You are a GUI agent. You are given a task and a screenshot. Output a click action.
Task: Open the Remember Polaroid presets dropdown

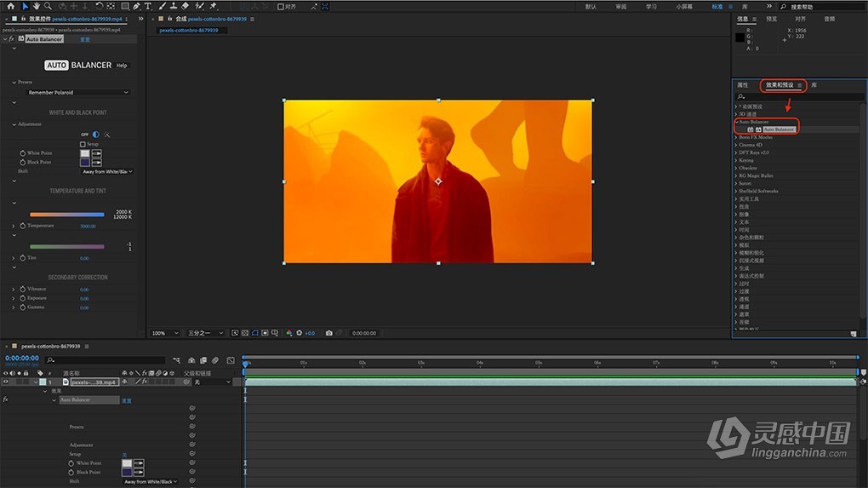coord(77,93)
